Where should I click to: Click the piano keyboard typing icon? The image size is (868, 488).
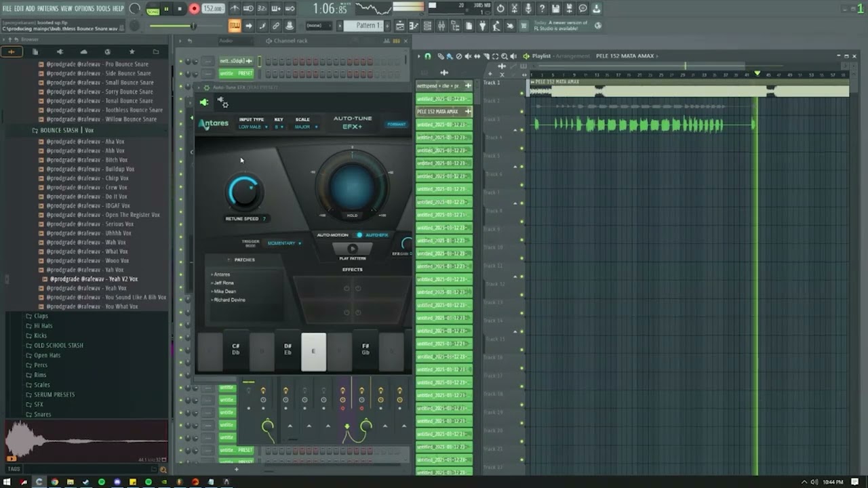(x=235, y=26)
